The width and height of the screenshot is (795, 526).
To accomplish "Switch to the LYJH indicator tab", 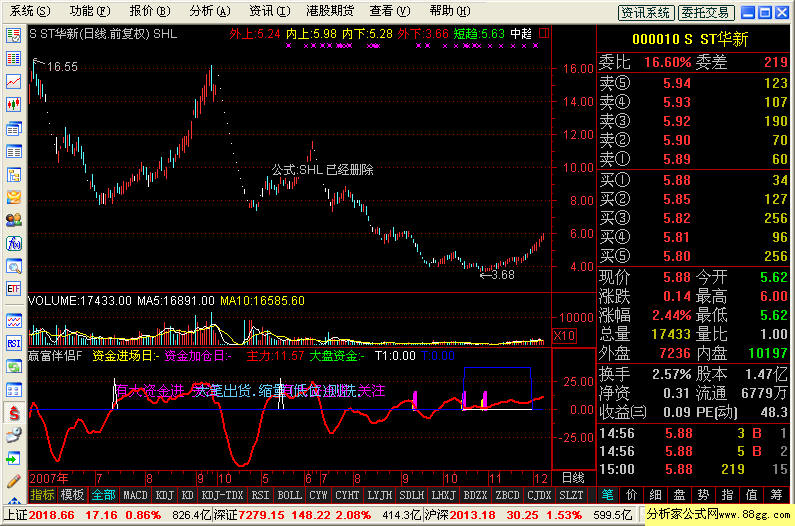I will (380, 495).
